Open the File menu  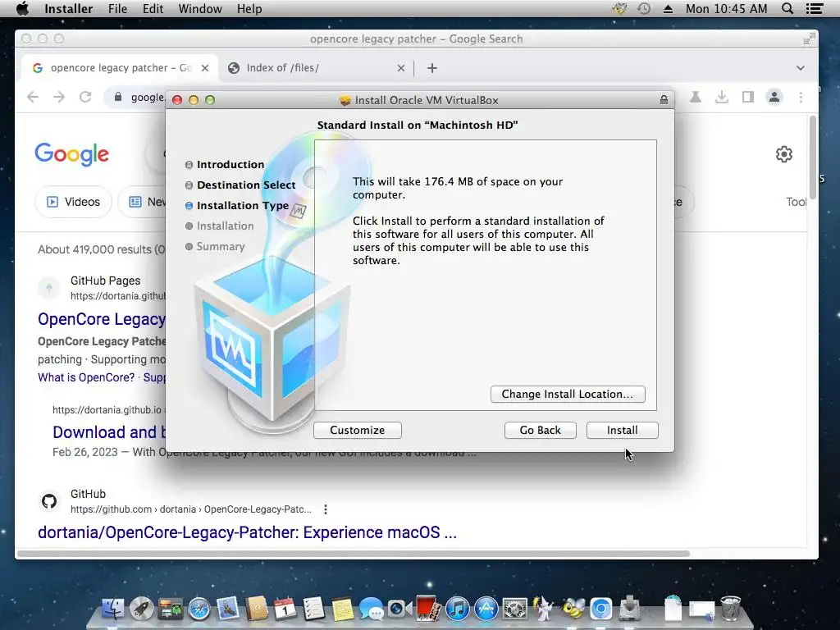[118, 8]
